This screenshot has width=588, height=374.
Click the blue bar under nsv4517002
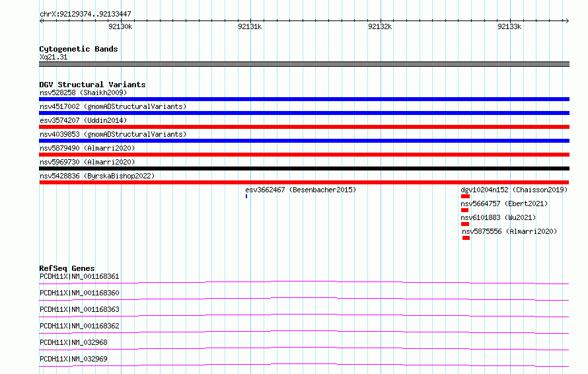(304, 113)
